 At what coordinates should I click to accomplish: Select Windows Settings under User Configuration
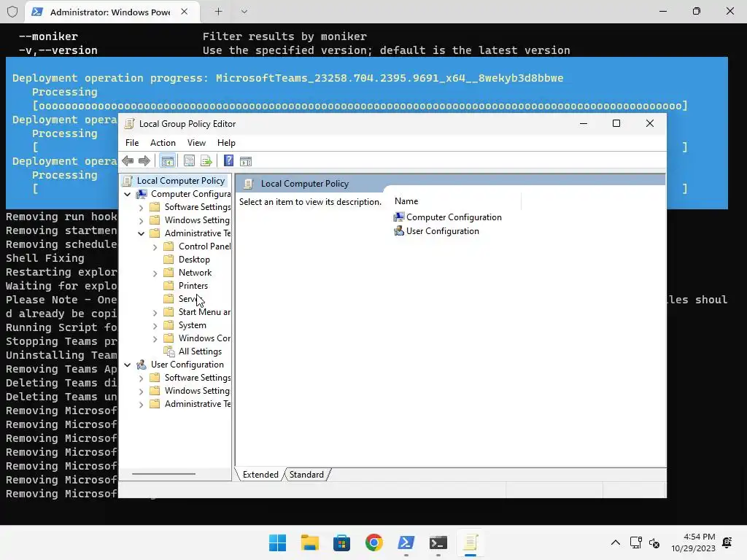(x=197, y=391)
